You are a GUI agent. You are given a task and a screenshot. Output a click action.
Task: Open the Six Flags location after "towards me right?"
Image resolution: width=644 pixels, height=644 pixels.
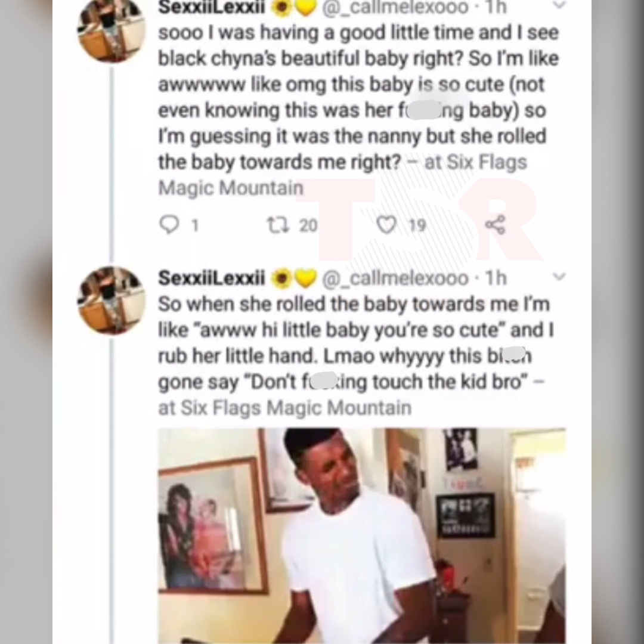pyautogui.click(x=342, y=175)
